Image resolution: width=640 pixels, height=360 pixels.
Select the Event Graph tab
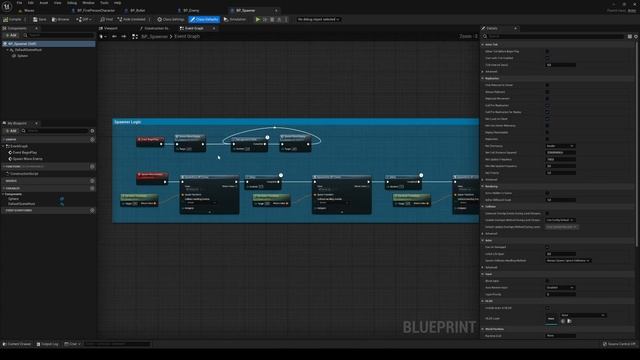[x=194, y=28]
